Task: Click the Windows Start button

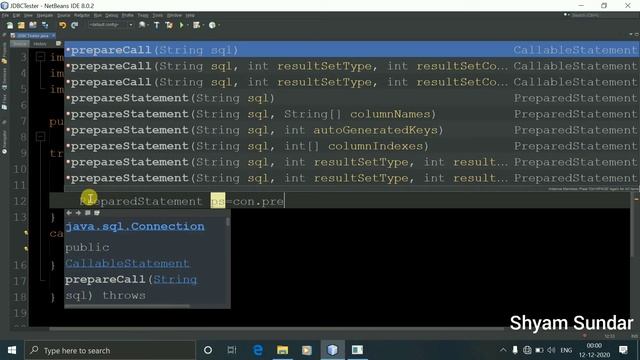Action: point(12,350)
